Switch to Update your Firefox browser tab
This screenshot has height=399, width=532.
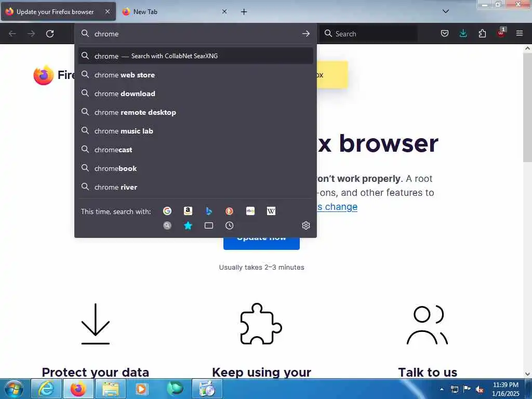58,11
